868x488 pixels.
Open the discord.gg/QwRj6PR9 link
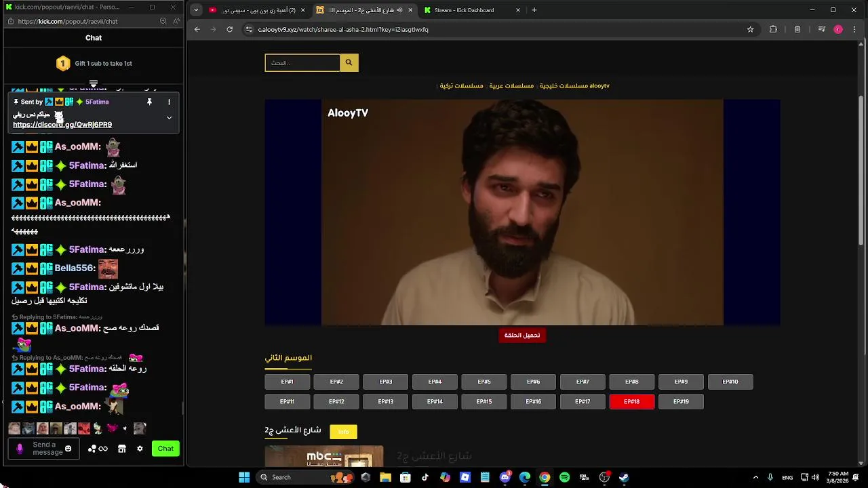(62, 125)
